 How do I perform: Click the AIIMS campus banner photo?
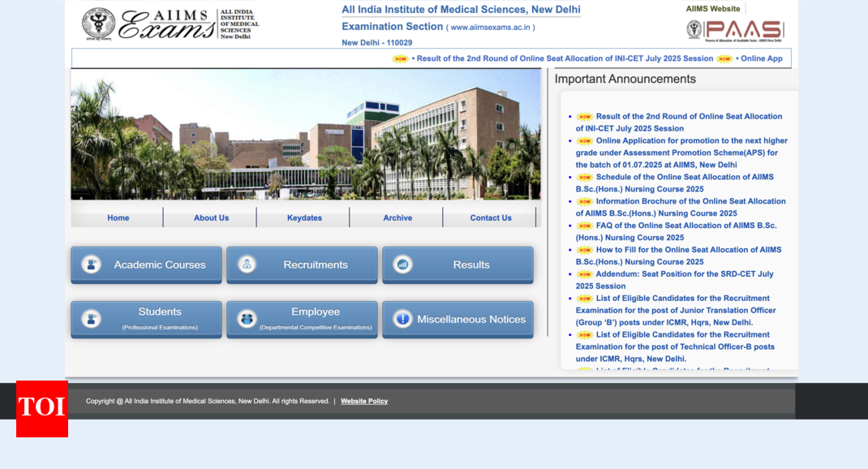tap(305, 134)
